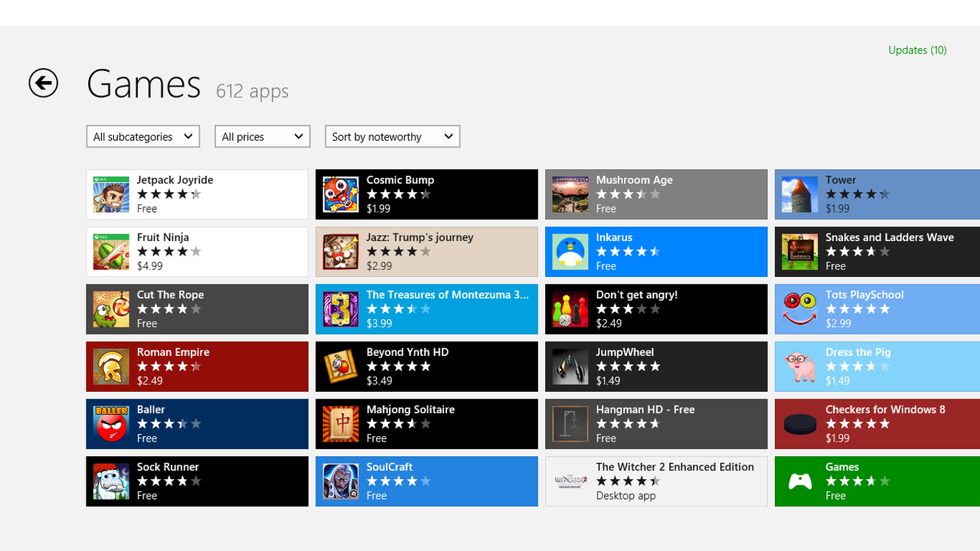Screen dimensions: 980x551
Task: Select the Mahjong Solitaire tile icon
Action: pos(341,424)
